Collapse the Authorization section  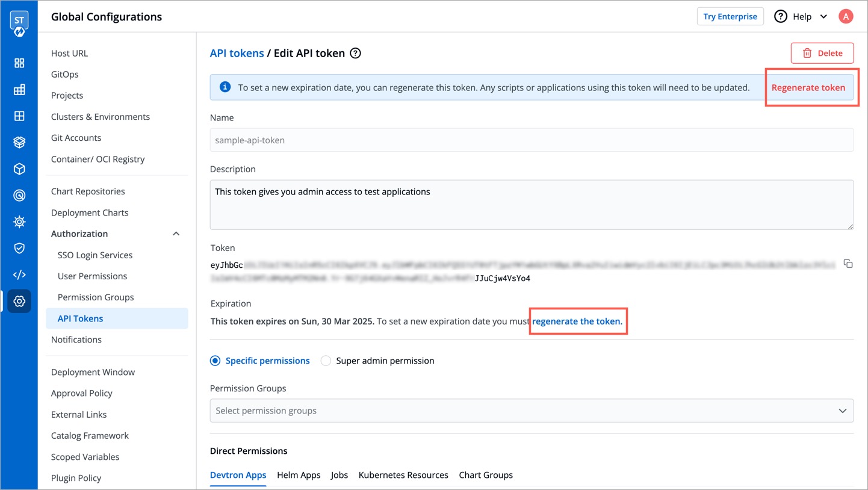(176, 234)
